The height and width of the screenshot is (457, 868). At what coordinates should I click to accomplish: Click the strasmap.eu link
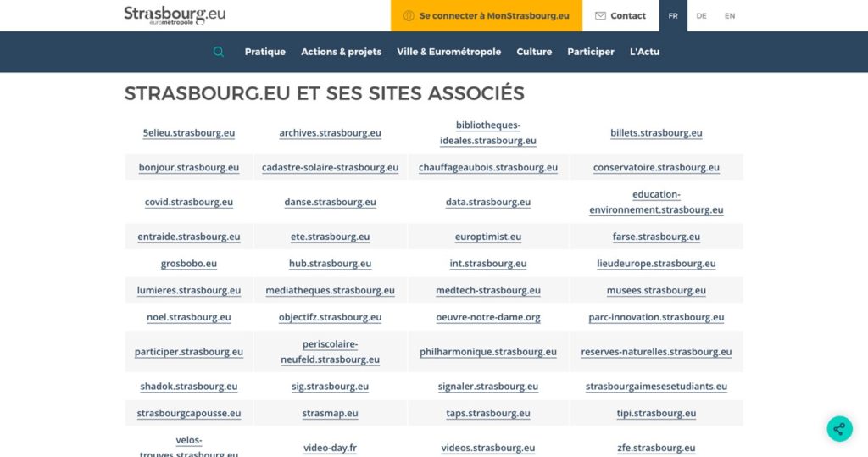pos(330,414)
